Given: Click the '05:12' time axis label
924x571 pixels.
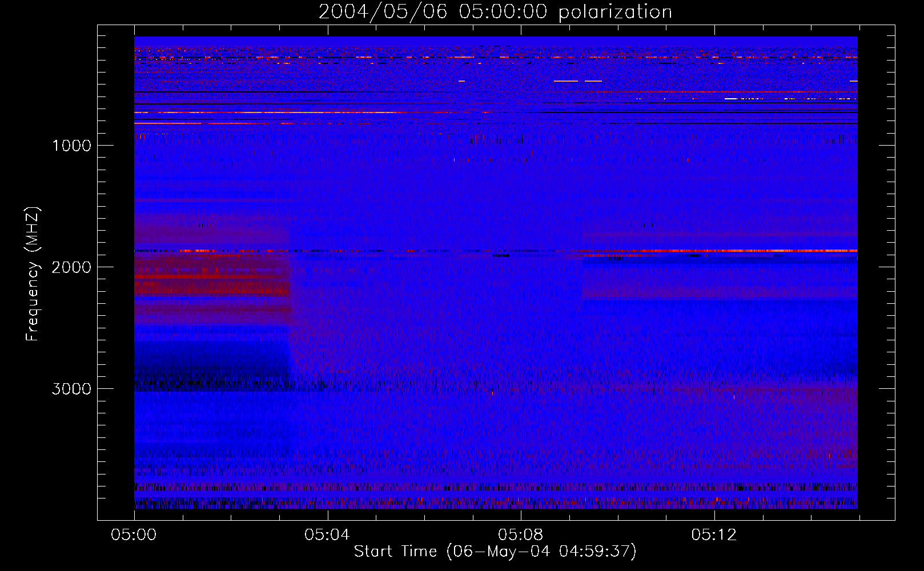Looking at the screenshot, I should pos(714,535).
